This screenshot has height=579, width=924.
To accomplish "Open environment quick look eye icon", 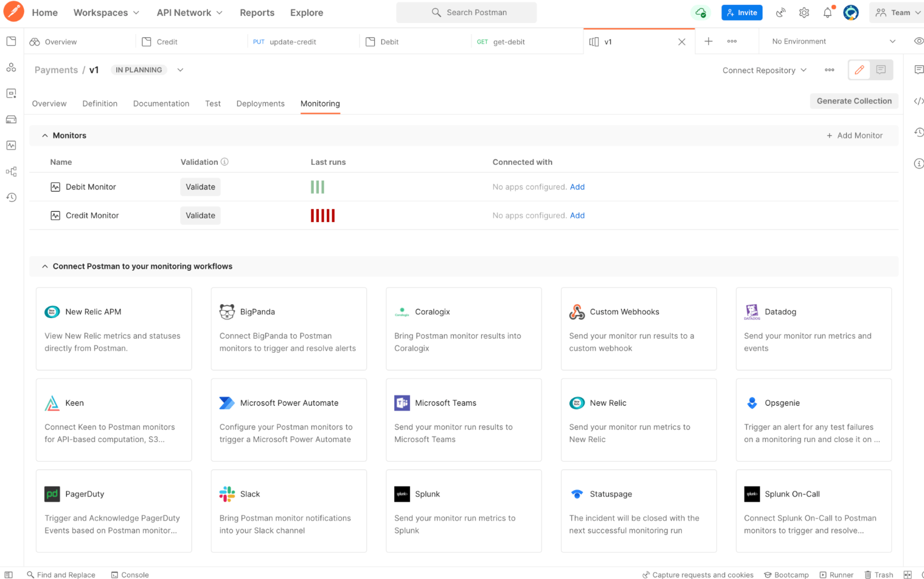I will click(x=919, y=41).
